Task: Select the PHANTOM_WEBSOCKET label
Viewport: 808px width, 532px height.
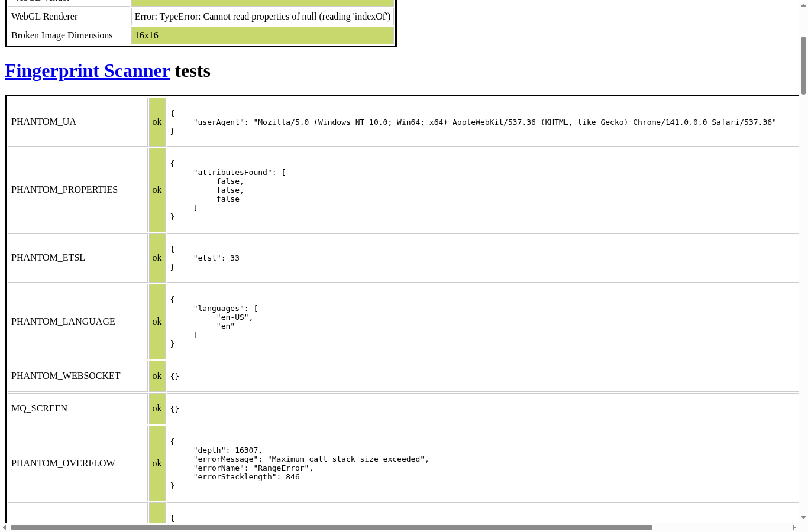Action: [66, 376]
